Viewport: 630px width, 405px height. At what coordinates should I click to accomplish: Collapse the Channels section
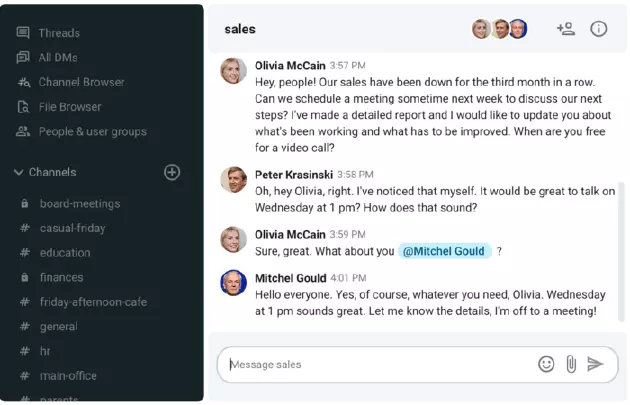click(x=19, y=172)
